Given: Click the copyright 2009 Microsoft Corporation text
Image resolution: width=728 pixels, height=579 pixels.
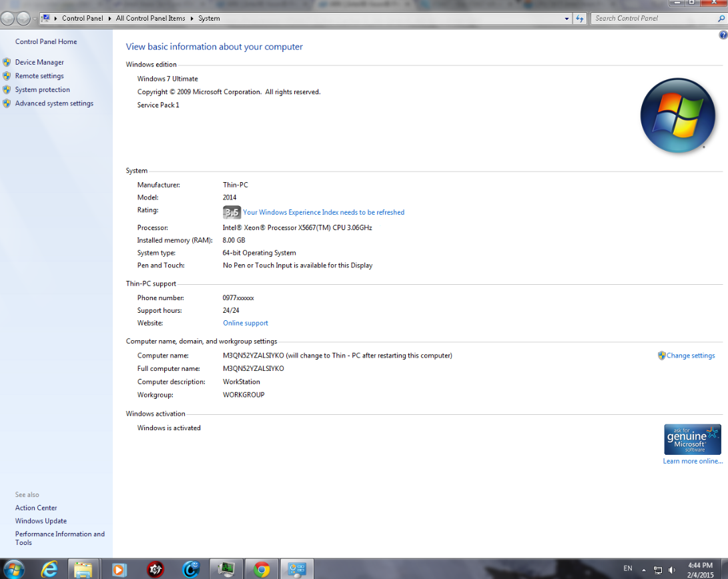Looking at the screenshot, I should click(229, 92).
